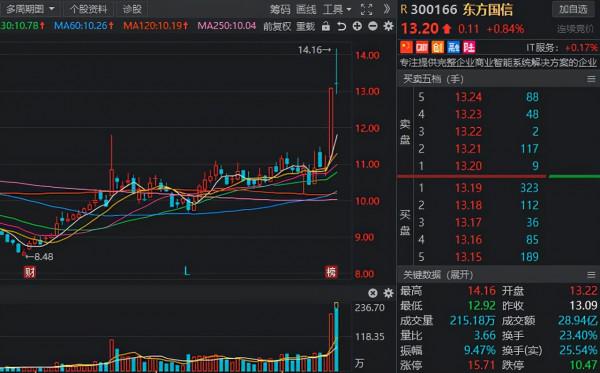Click stock name 东方国信
The height and width of the screenshot is (373, 600).
[488, 10]
